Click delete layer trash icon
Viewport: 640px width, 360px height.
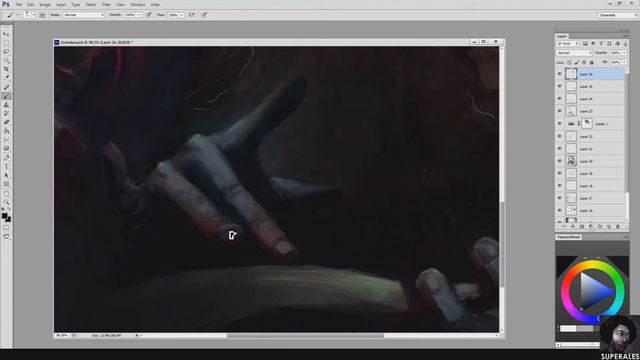click(x=618, y=226)
